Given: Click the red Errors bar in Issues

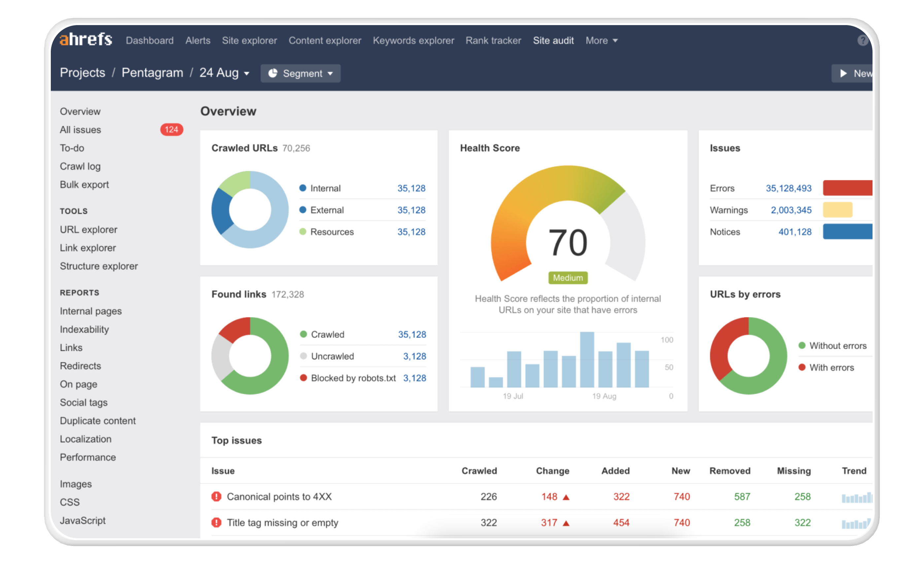Looking at the screenshot, I should [x=847, y=188].
